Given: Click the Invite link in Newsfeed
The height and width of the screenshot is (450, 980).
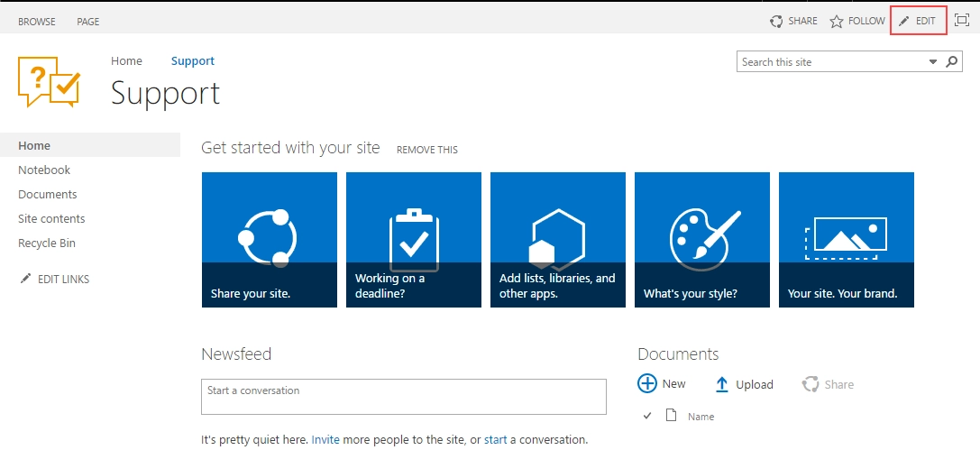Looking at the screenshot, I should 325,439.
